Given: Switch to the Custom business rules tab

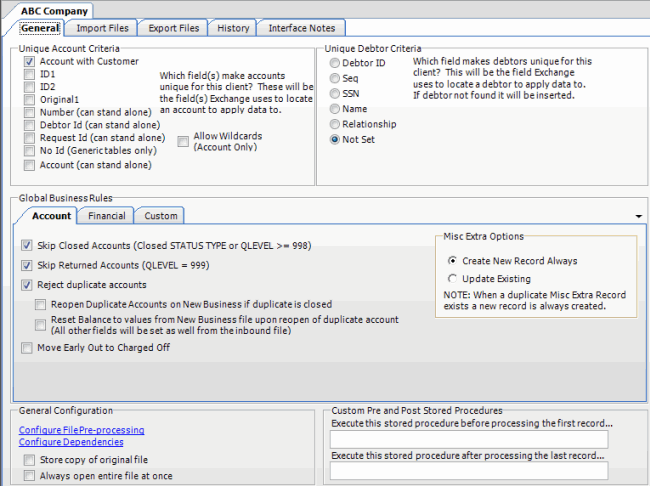Looking at the screenshot, I should click(160, 215).
